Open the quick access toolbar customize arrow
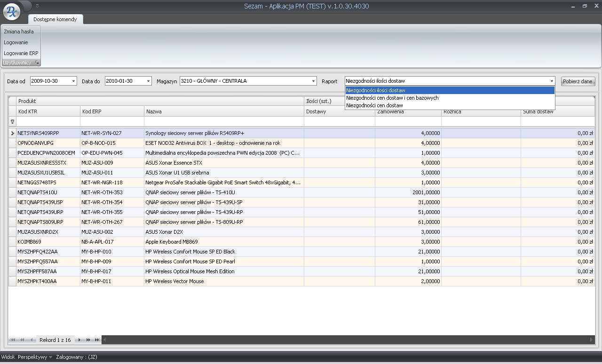The image size is (602, 364). pyautogui.click(x=37, y=6)
